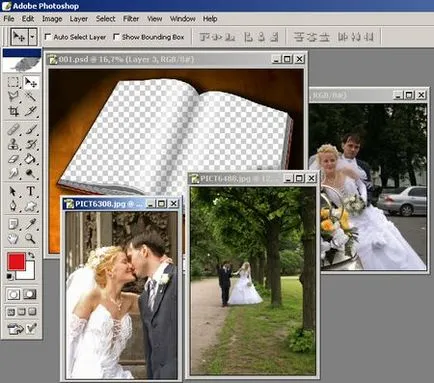Image resolution: width=434 pixels, height=383 pixels.
Task: Open the Window menu
Action: (183, 19)
